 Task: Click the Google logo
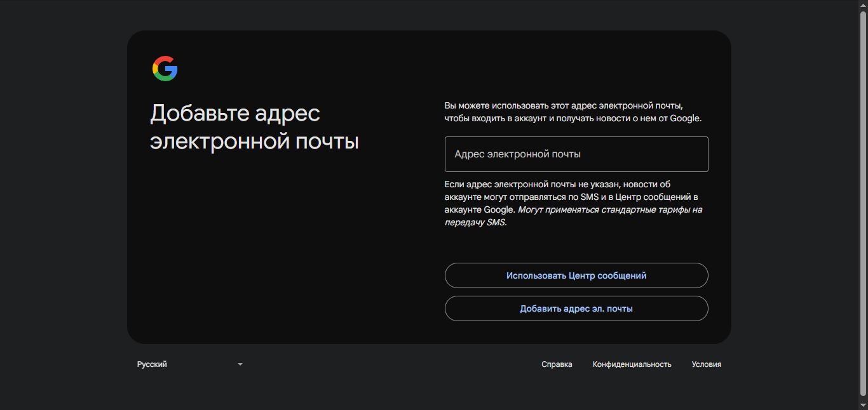click(164, 68)
